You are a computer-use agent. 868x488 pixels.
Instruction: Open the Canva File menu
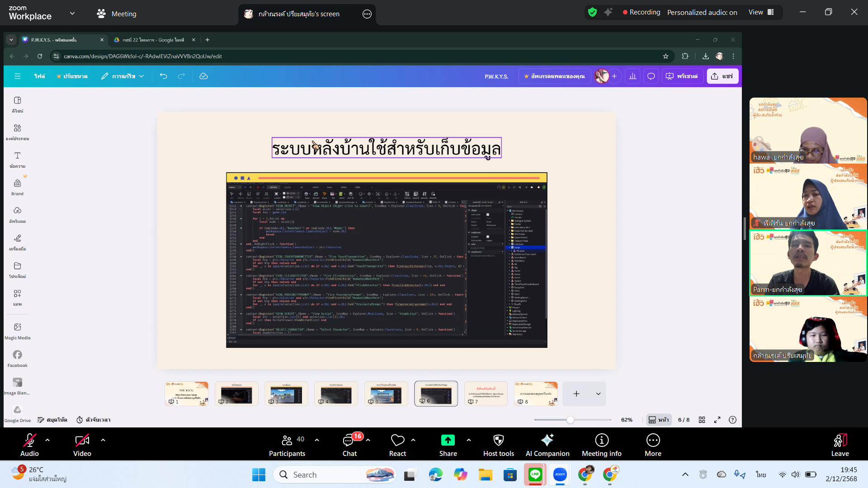pyautogui.click(x=39, y=76)
